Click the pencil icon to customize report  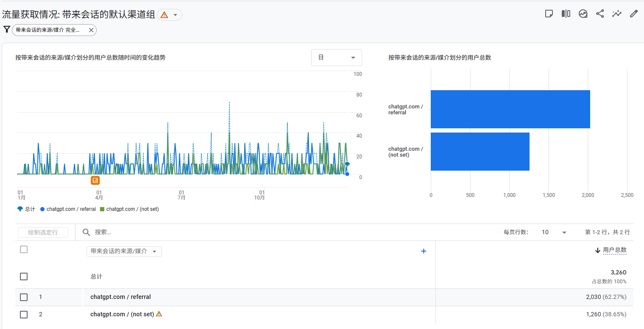click(x=634, y=14)
